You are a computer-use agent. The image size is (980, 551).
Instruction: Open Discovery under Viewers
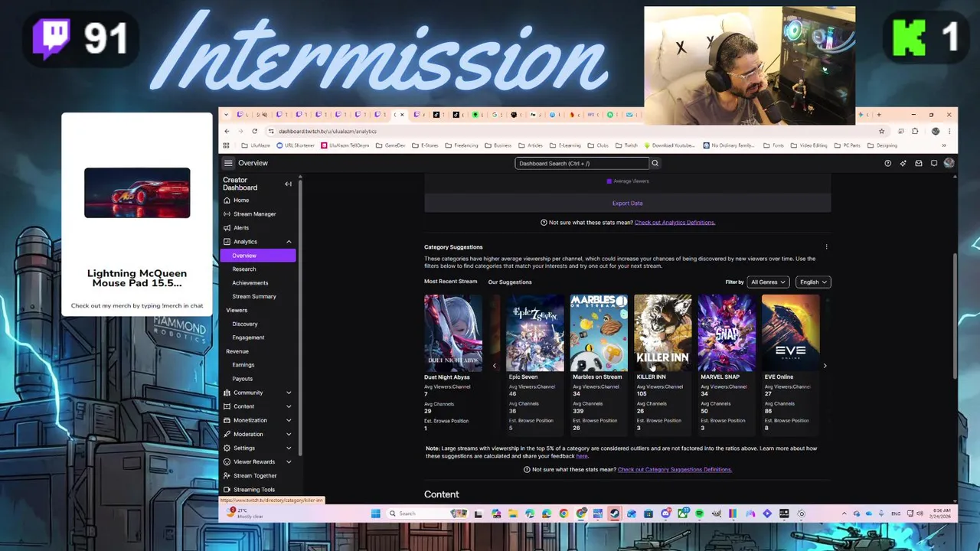245,324
